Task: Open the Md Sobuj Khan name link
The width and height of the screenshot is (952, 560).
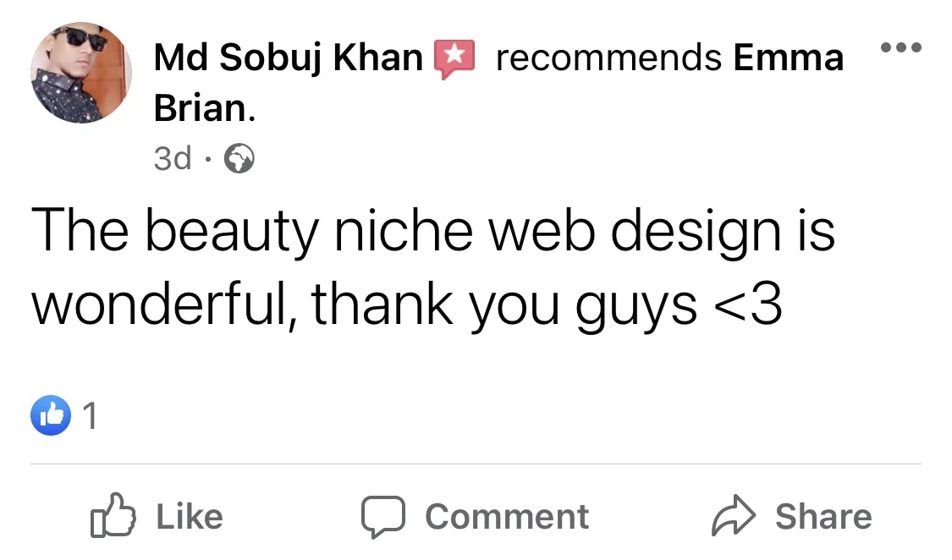Action: pyautogui.click(x=288, y=58)
